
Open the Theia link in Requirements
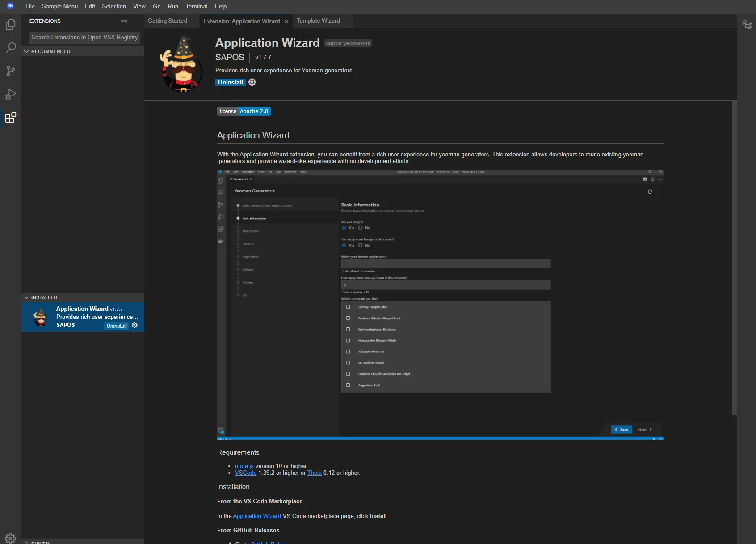click(x=314, y=473)
